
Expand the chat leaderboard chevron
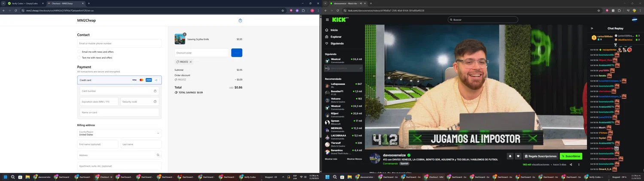click(x=615, y=45)
